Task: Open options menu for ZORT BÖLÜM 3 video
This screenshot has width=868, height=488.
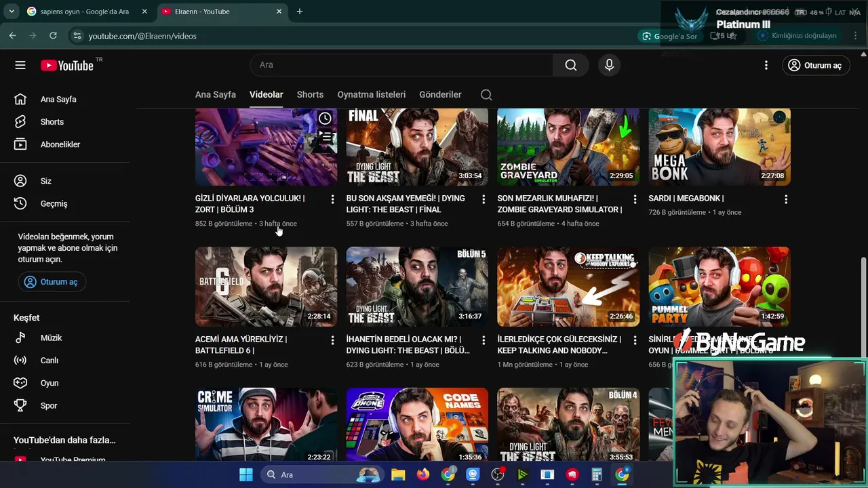Action: [332, 199]
